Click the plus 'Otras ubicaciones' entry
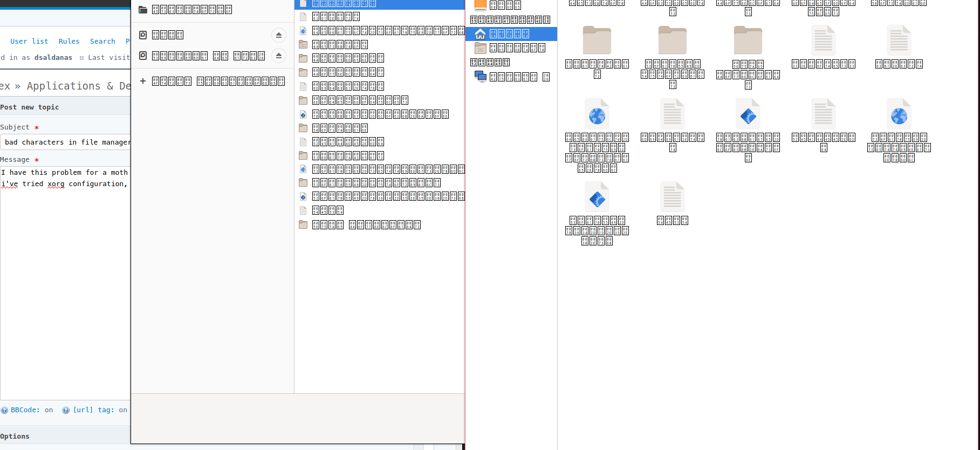The image size is (980, 450). tap(213, 81)
